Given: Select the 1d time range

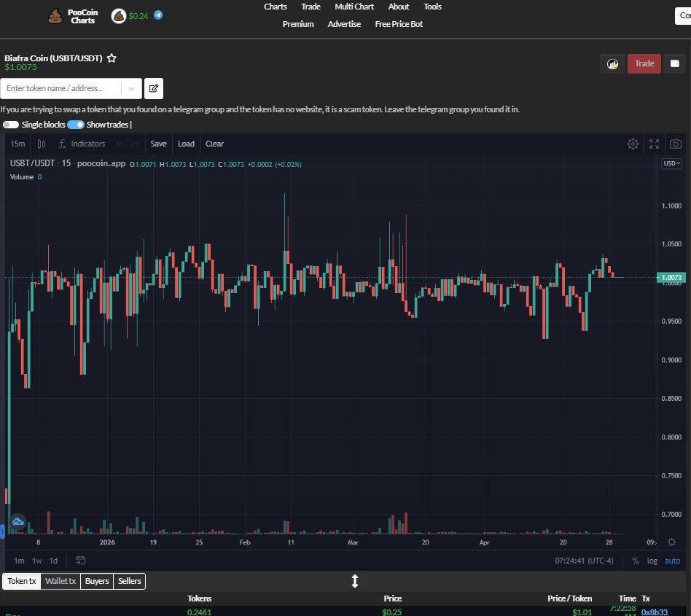Looking at the screenshot, I should (53, 561).
